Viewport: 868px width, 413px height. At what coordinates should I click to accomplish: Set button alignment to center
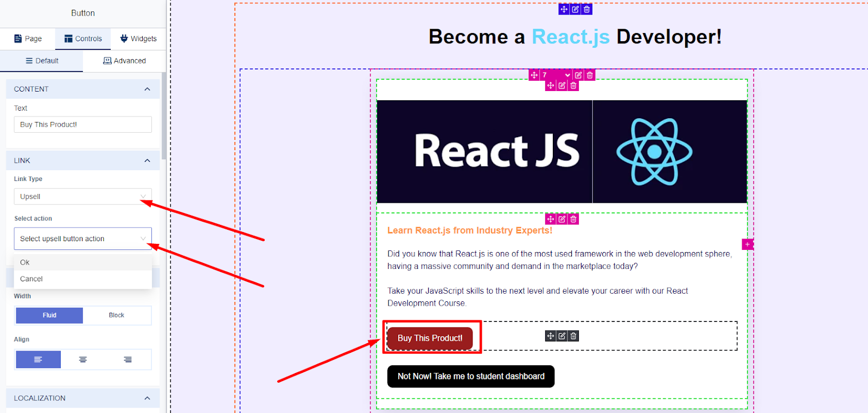[x=83, y=359]
